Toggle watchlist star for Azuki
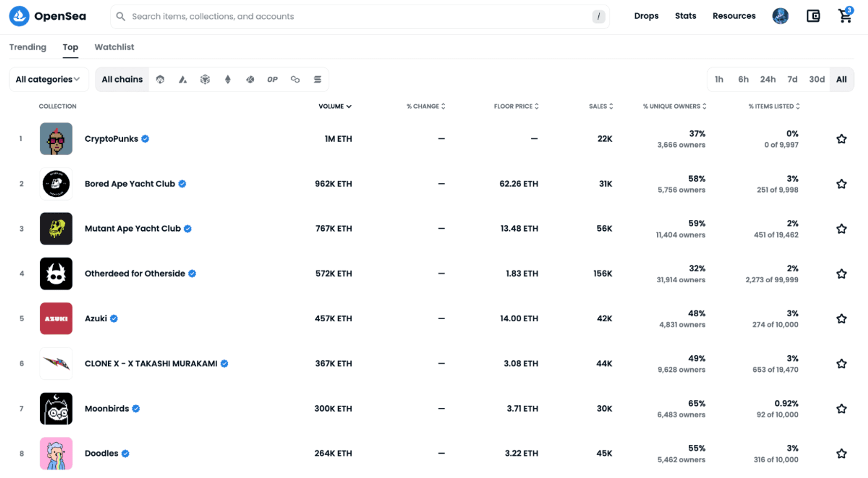Viewport: 868px width, 478px height. (x=841, y=318)
